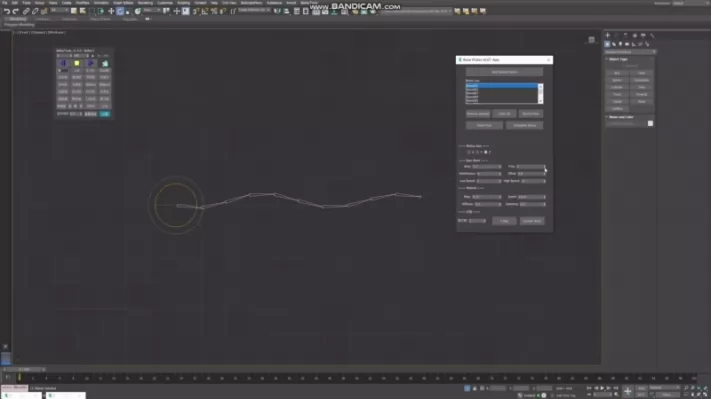Click the time slider handle on timeline
The height and width of the screenshot is (399, 711).
[24, 370]
